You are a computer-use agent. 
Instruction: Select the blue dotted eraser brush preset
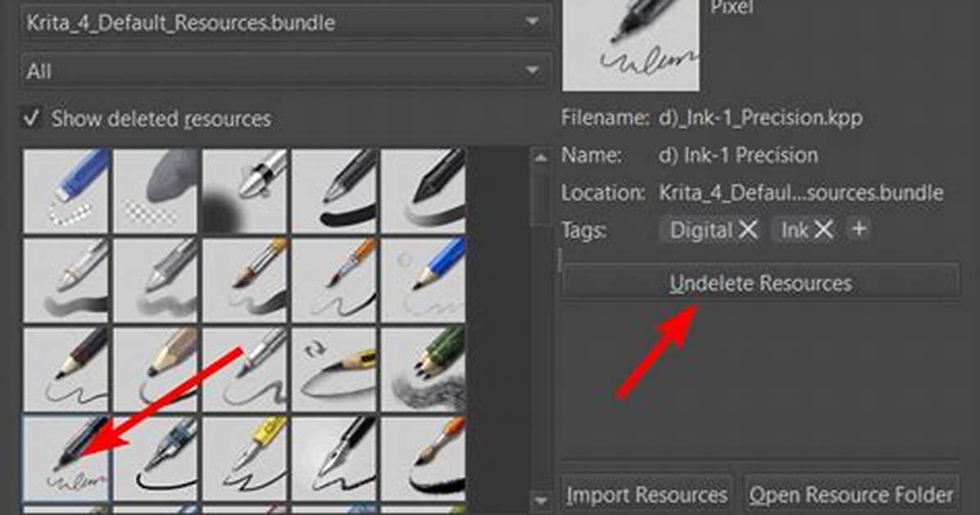(66, 191)
